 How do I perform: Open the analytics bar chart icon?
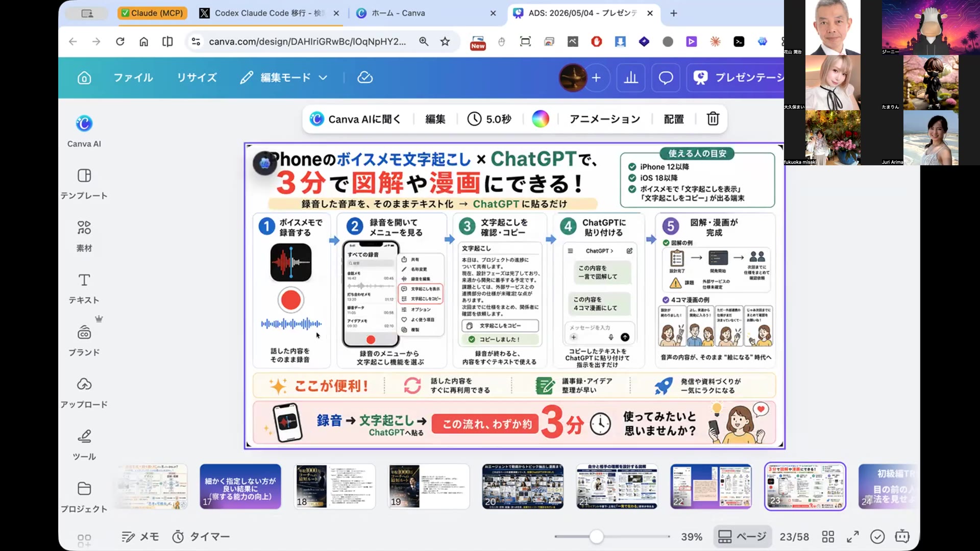(x=631, y=78)
